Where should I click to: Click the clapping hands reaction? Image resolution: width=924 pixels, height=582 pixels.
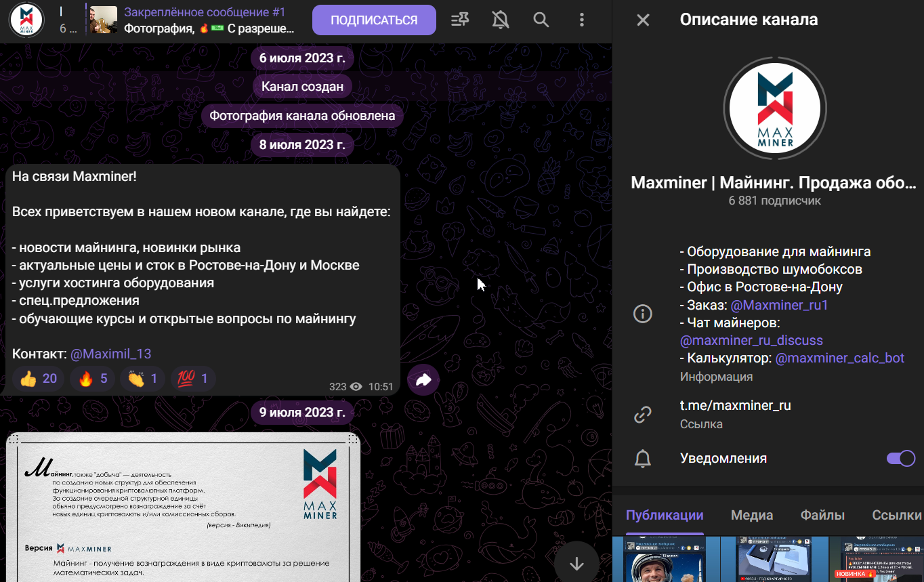point(143,379)
